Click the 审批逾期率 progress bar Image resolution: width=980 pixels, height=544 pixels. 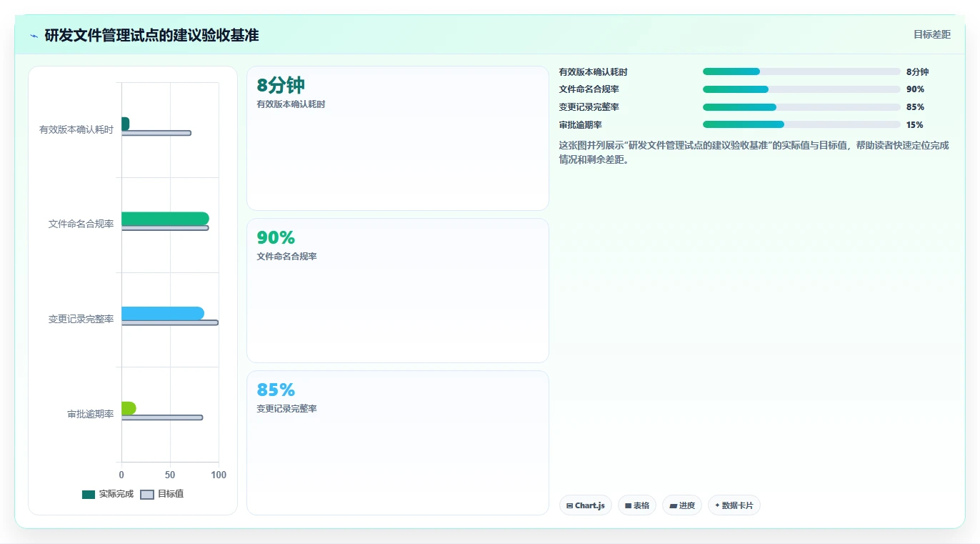(x=801, y=124)
